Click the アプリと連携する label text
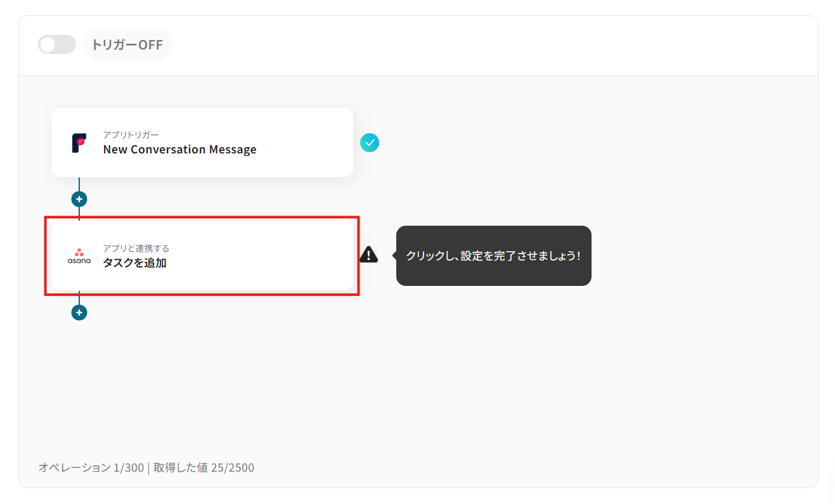Image resolution: width=835 pixels, height=504 pixels. point(136,249)
